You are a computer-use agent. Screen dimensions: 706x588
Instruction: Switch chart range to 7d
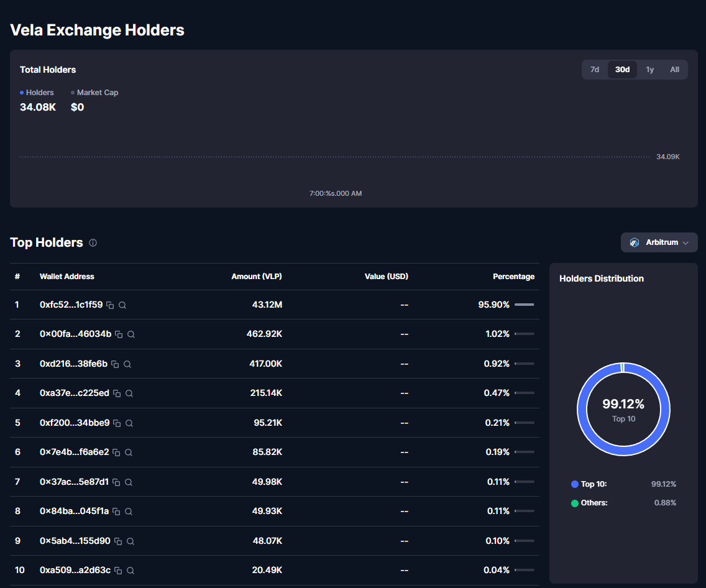pyautogui.click(x=594, y=70)
